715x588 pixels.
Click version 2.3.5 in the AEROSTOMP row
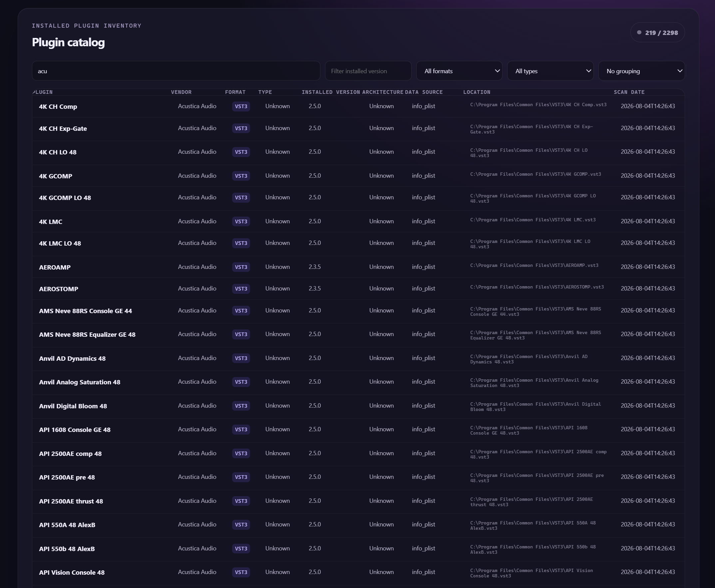315,289
